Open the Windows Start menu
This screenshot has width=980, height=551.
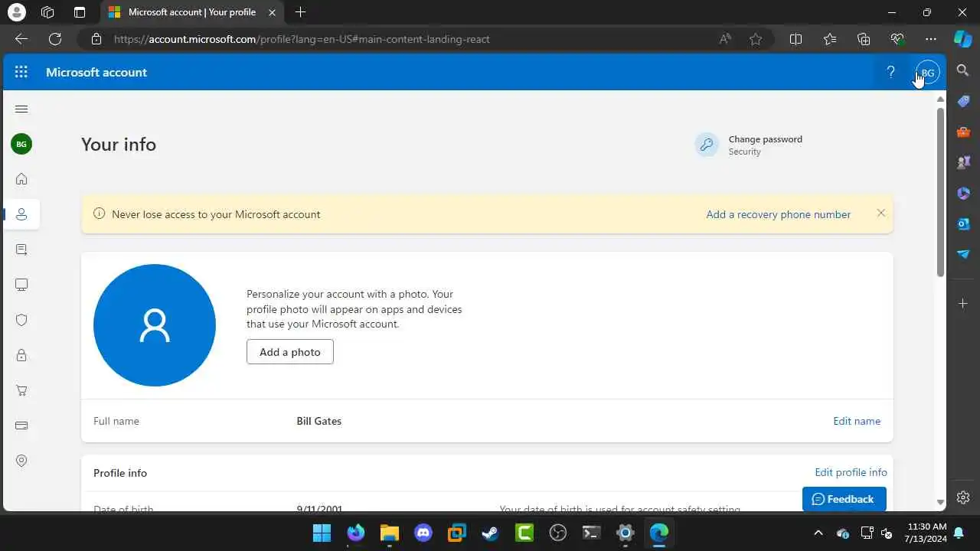pos(322,533)
